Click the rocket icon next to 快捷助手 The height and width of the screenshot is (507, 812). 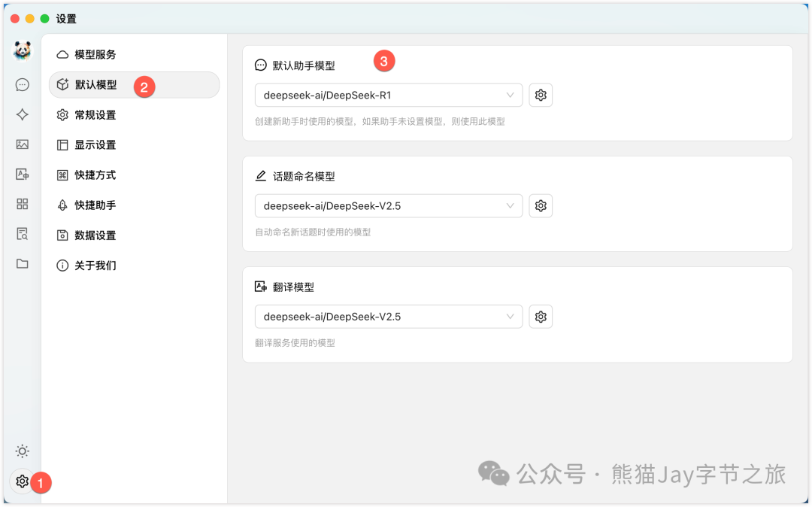pyautogui.click(x=62, y=205)
